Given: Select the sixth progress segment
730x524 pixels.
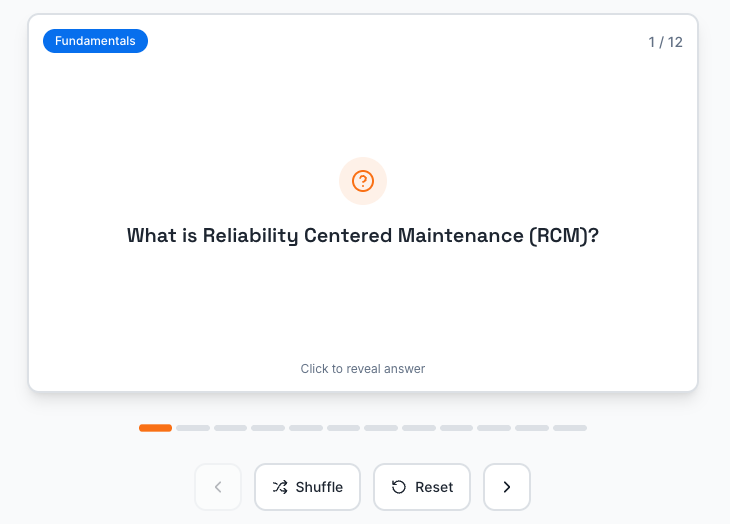Looking at the screenshot, I should click(343, 428).
